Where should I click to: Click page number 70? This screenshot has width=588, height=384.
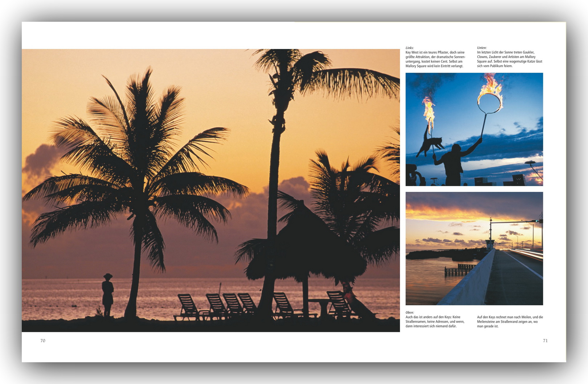(x=43, y=340)
